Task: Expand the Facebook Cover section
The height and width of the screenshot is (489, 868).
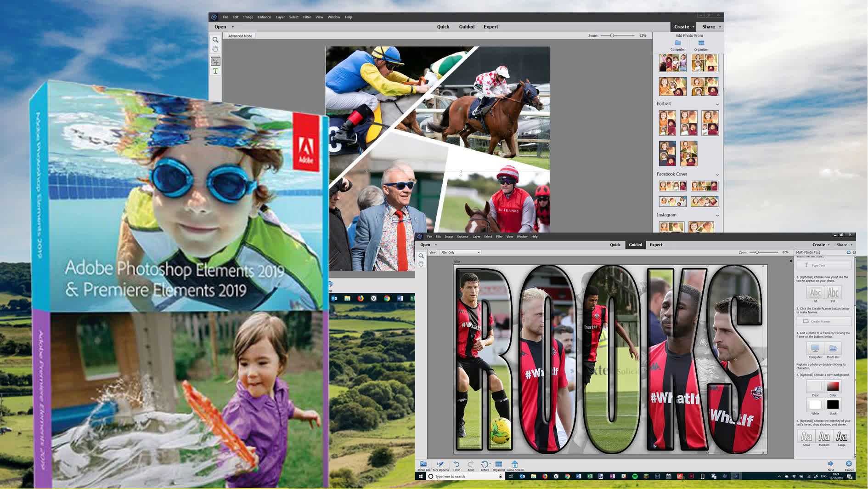Action: (x=717, y=175)
